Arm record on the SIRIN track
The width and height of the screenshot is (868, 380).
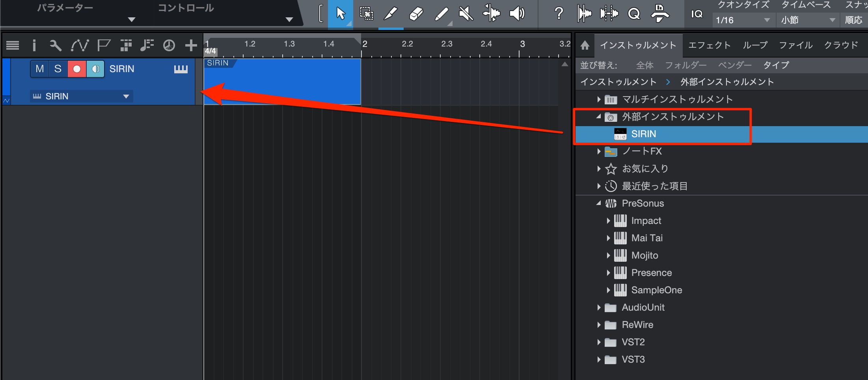point(77,69)
